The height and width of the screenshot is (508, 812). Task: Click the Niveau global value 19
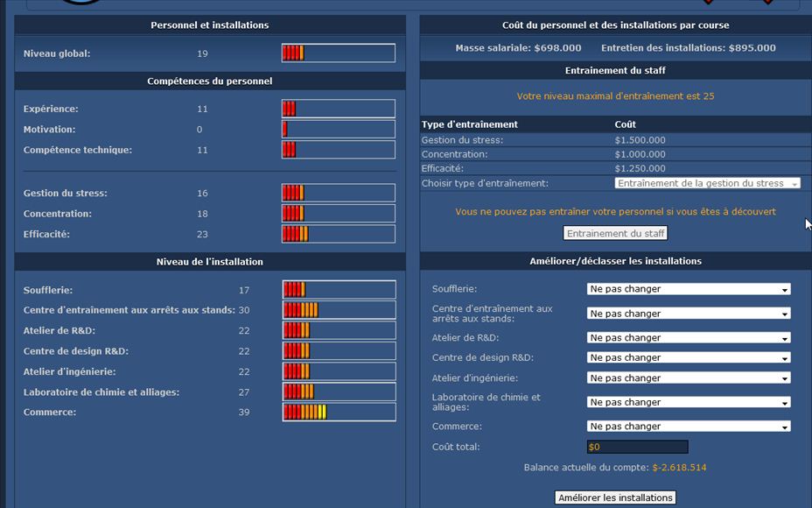[202, 53]
